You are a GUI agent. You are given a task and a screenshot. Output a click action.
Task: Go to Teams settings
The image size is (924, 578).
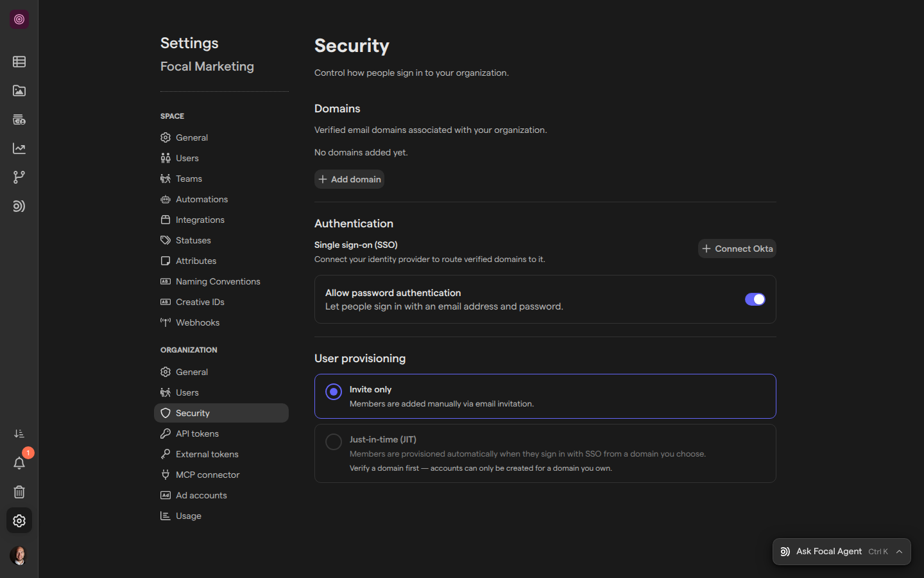pyautogui.click(x=221, y=179)
